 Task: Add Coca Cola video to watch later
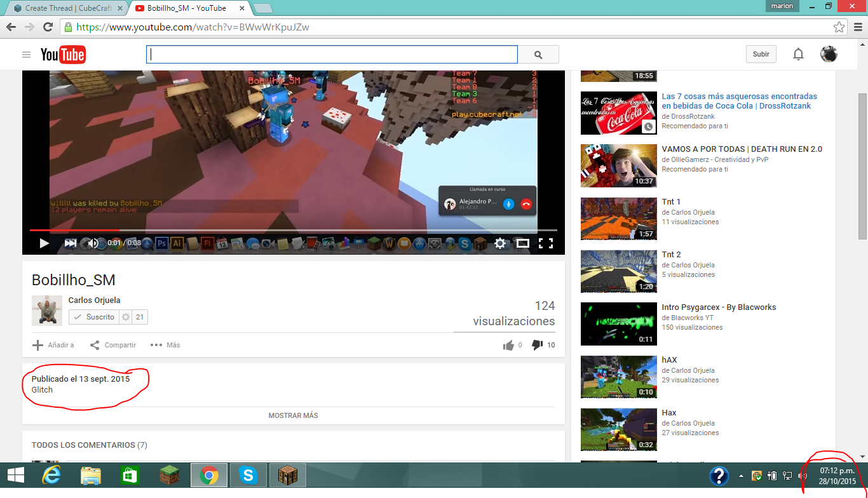click(648, 126)
